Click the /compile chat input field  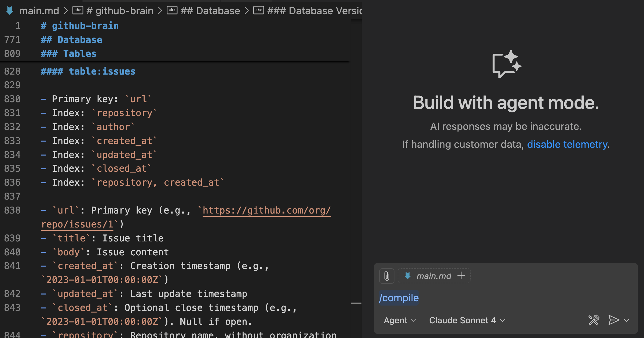pyautogui.click(x=399, y=298)
